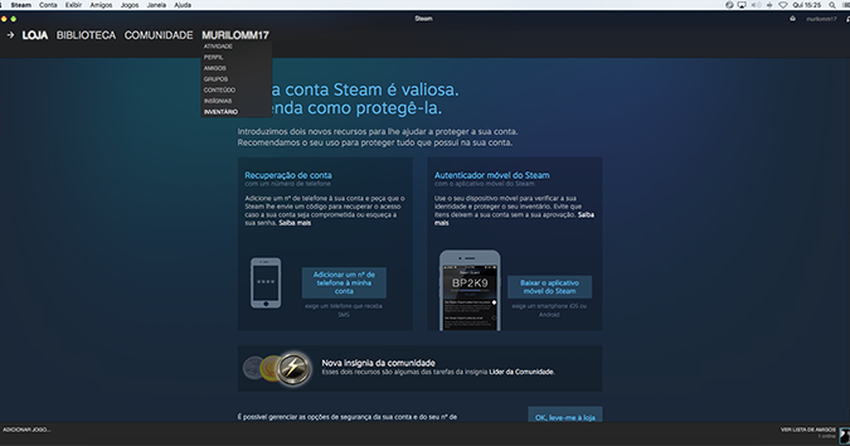
Task: Click the user avatar beside friends list
Action: (x=844, y=435)
